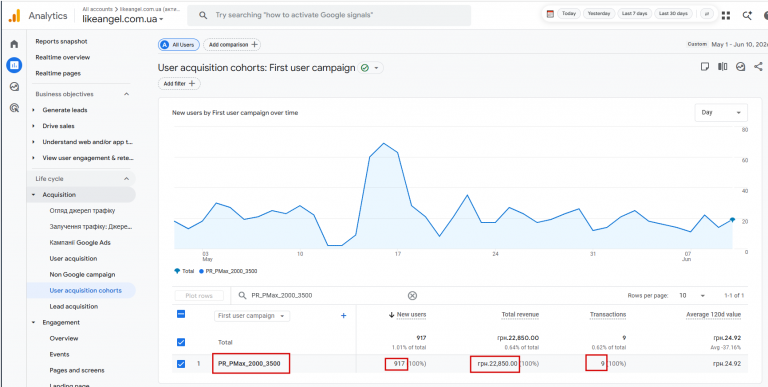
Task: Collapse the Engagement group
Action: pos(34,322)
